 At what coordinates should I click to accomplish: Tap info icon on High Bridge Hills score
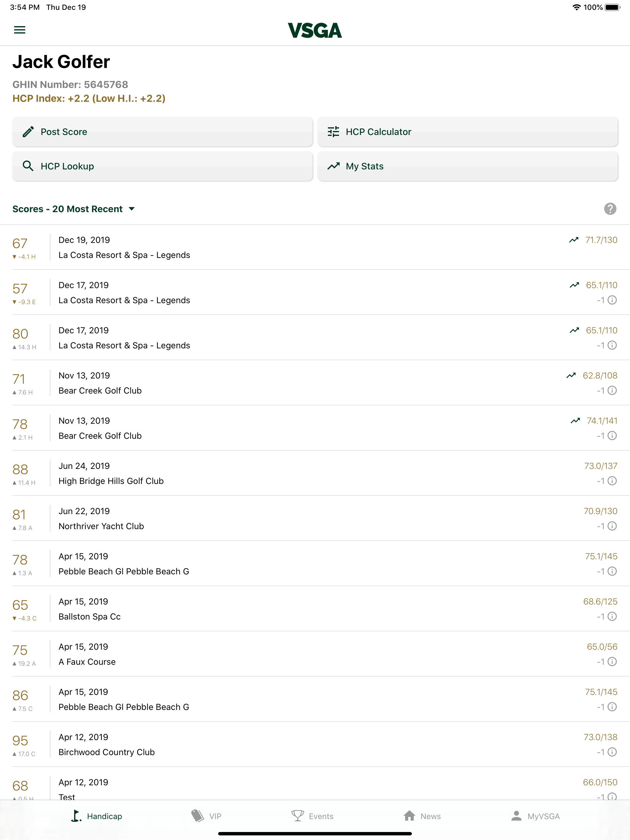pos(612,481)
